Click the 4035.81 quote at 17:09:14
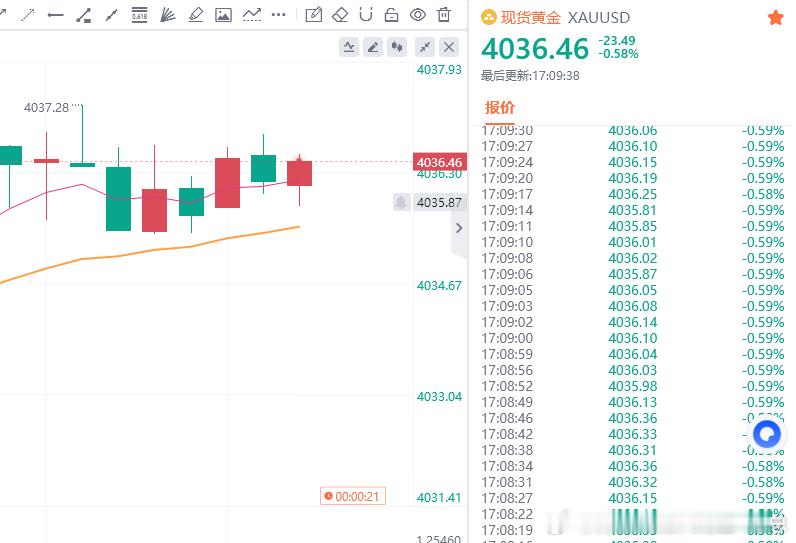The width and height of the screenshot is (796, 543). (x=633, y=210)
